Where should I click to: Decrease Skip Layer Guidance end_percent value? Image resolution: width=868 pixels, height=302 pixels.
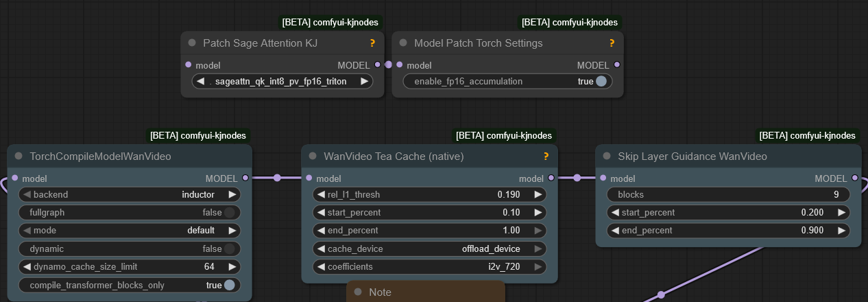pos(615,231)
